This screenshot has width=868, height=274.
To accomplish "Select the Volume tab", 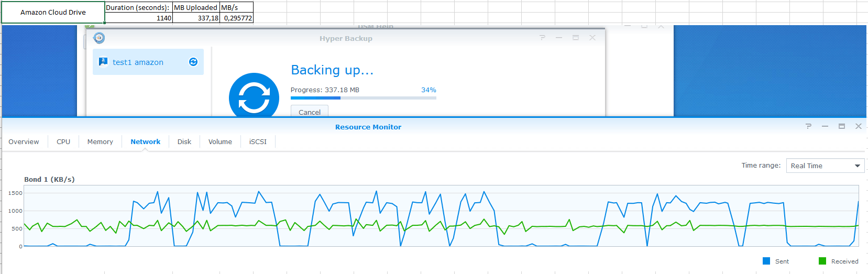I will (220, 141).
